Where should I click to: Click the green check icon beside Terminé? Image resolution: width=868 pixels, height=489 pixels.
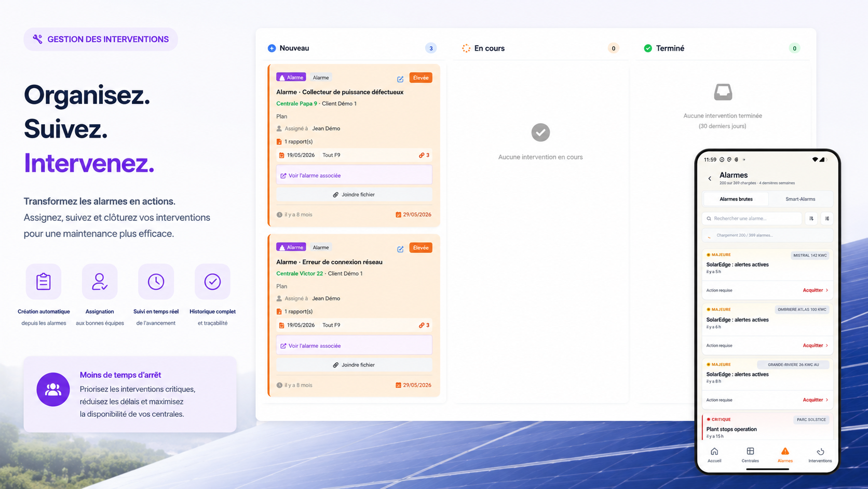(648, 48)
